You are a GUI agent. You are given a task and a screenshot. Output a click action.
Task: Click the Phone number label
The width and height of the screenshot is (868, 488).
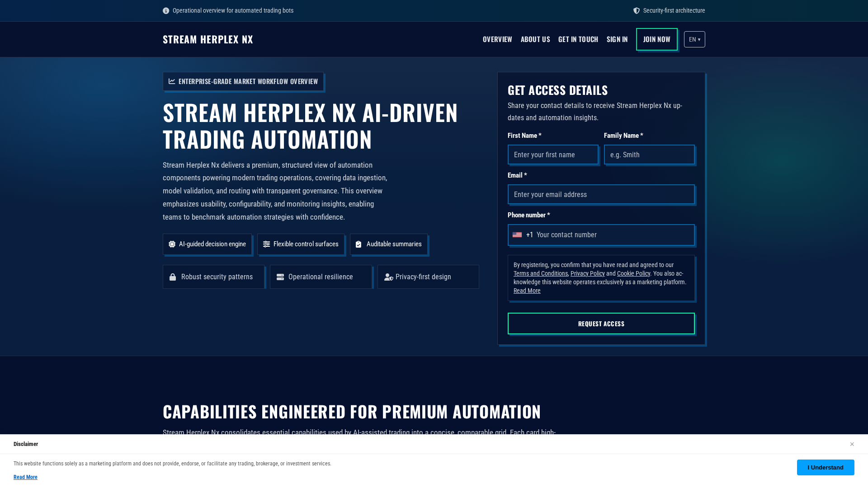pos(528,215)
